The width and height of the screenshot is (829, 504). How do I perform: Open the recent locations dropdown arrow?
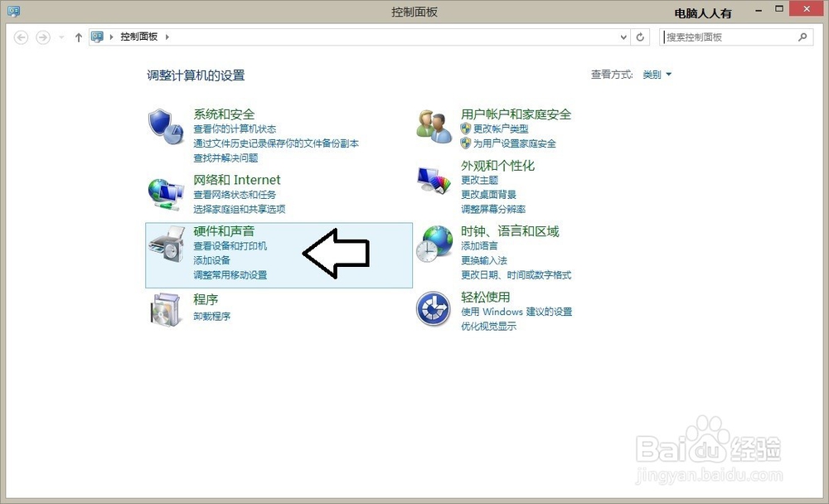(61, 37)
